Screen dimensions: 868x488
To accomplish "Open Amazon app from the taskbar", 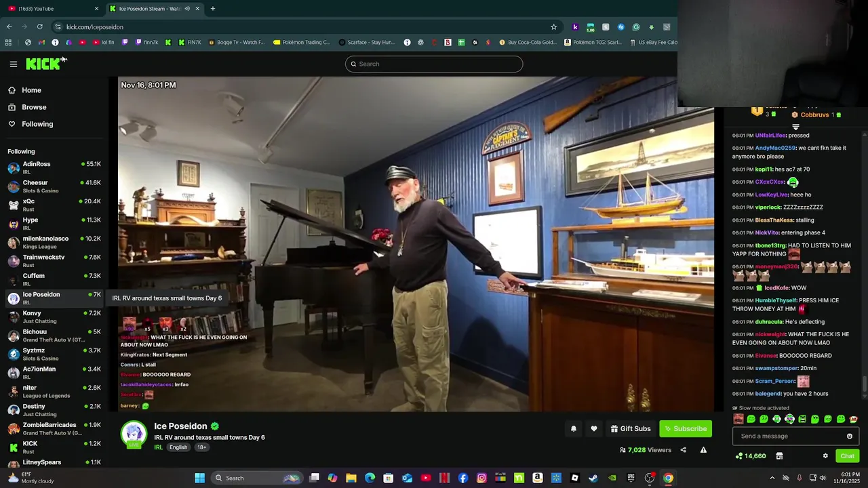I will click(x=537, y=478).
